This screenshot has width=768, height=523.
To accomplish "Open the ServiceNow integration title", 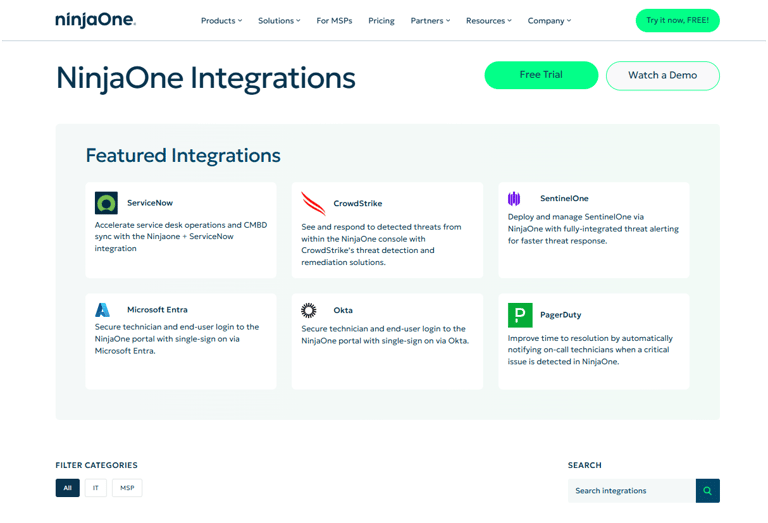I will point(150,203).
